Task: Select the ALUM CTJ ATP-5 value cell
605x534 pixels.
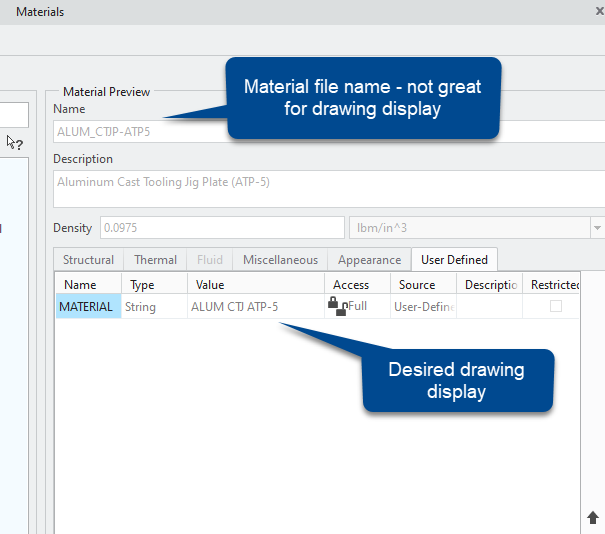Action: [235, 307]
